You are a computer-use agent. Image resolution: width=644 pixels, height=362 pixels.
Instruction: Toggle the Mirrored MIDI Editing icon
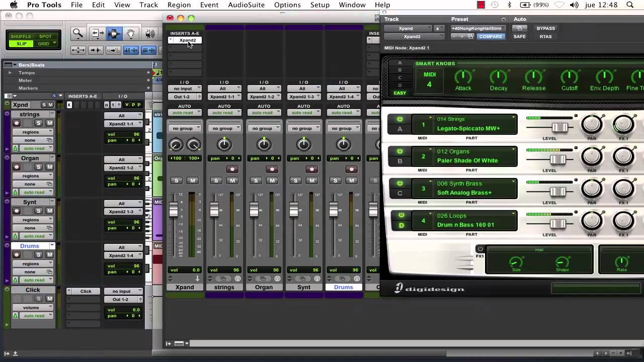coord(113,50)
